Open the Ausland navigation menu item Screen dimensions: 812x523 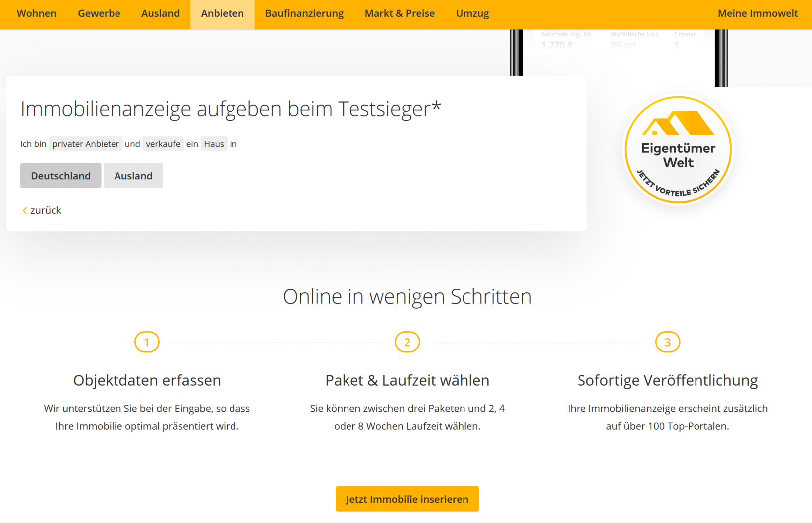[x=160, y=14]
